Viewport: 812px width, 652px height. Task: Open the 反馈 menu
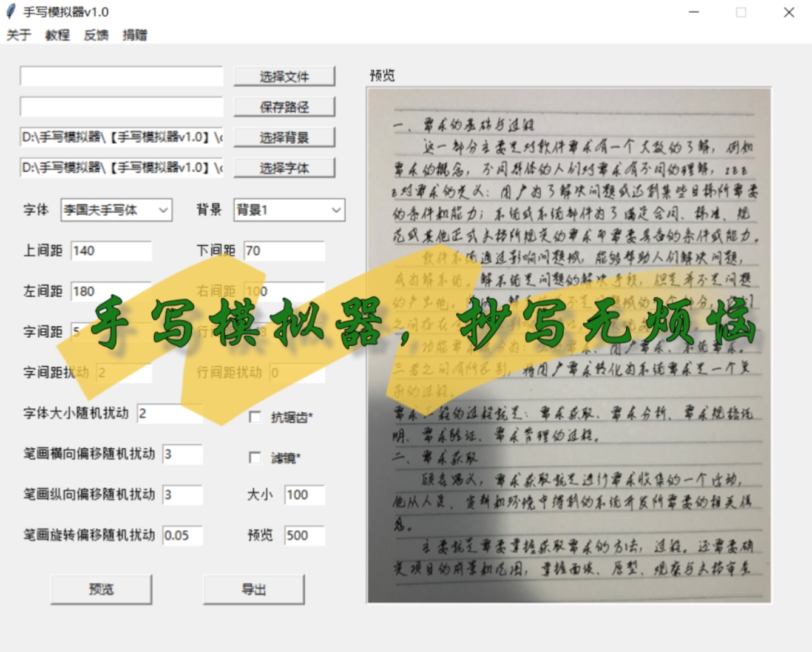pos(96,35)
